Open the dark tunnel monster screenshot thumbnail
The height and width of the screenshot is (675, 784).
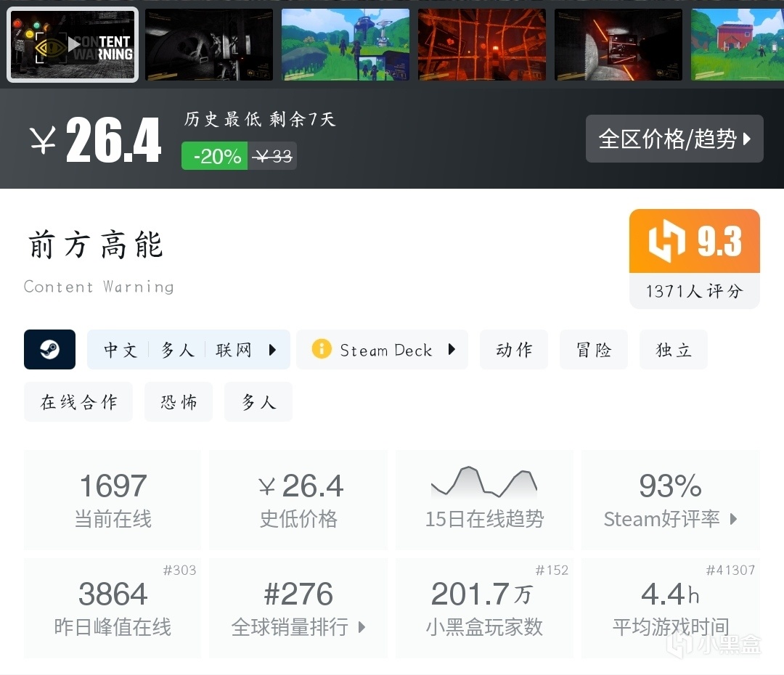click(209, 44)
